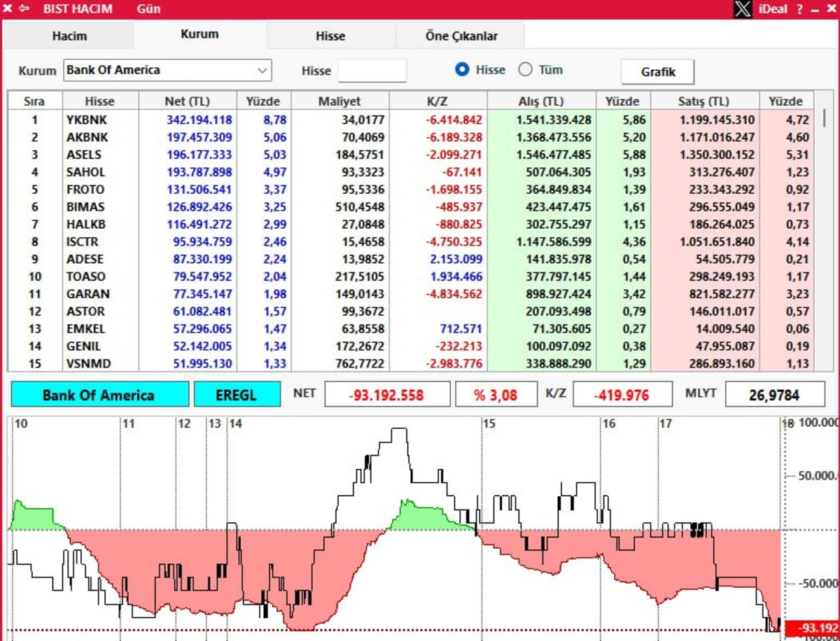Screen dimensions: 840x641
Task: Switch to the Öne Çıkanlar tab
Action: pos(461,36)
